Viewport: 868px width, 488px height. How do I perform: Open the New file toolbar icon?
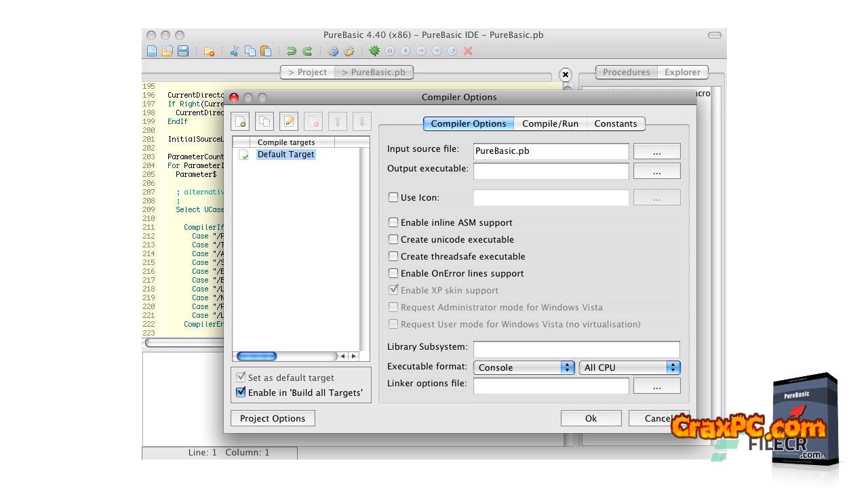[x=152, y=51]
